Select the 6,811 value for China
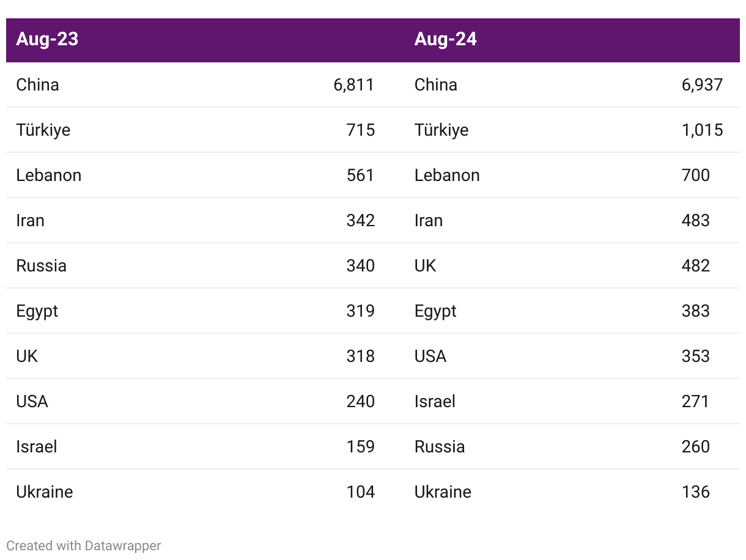 point(354,84)
